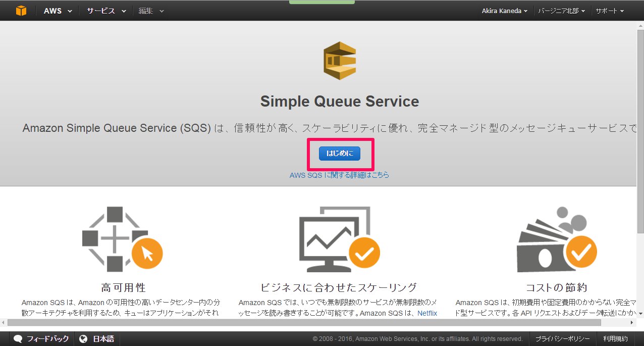Open the AWS SQS に関する詳細はこちら link
This screenshot has height=346, width=644.
(339, 175)
